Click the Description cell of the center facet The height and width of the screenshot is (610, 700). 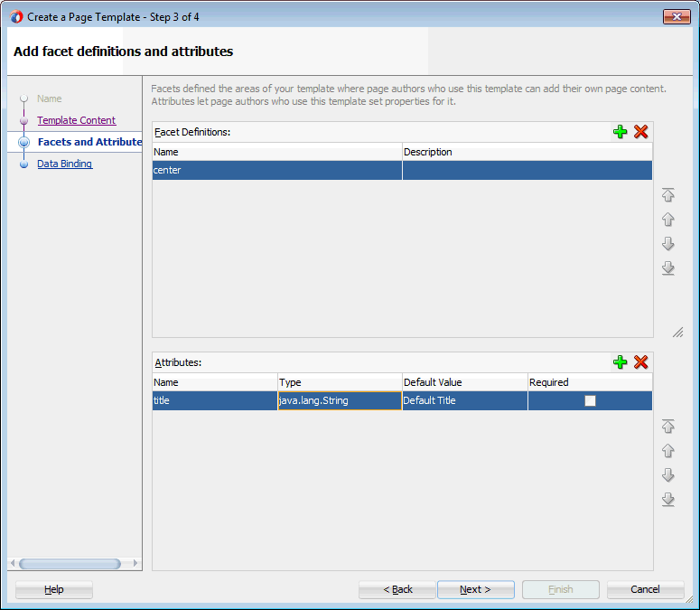tap(527, 170)
